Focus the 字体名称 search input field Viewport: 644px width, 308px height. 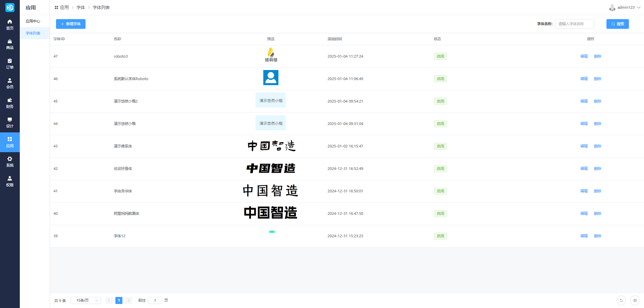pos(574,24)
